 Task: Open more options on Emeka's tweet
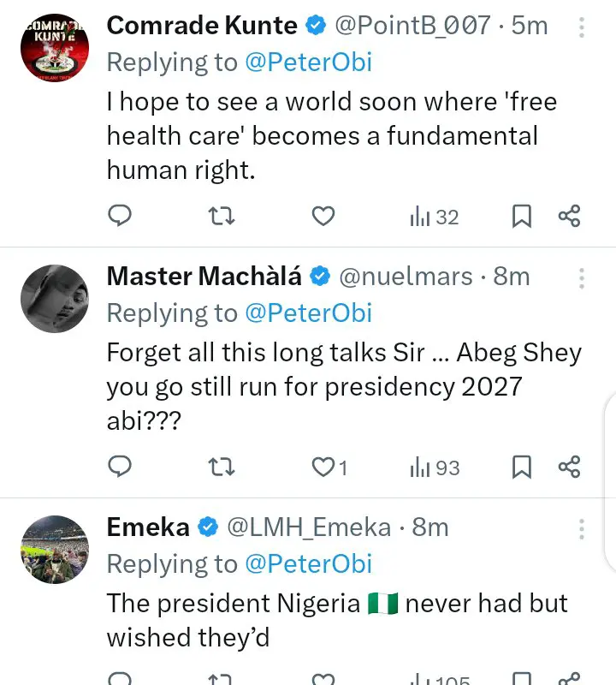click(582, 528)
